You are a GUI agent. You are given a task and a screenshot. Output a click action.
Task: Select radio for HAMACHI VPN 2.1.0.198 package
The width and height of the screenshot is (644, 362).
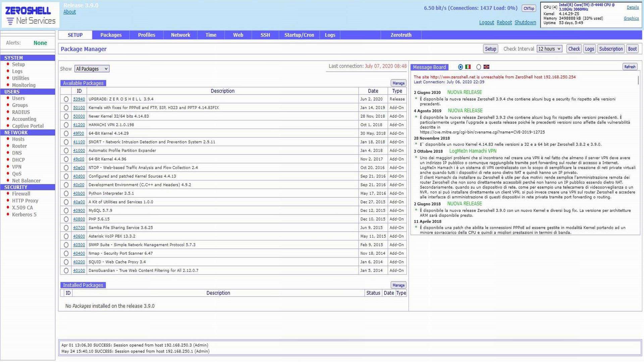coord(66,125)
